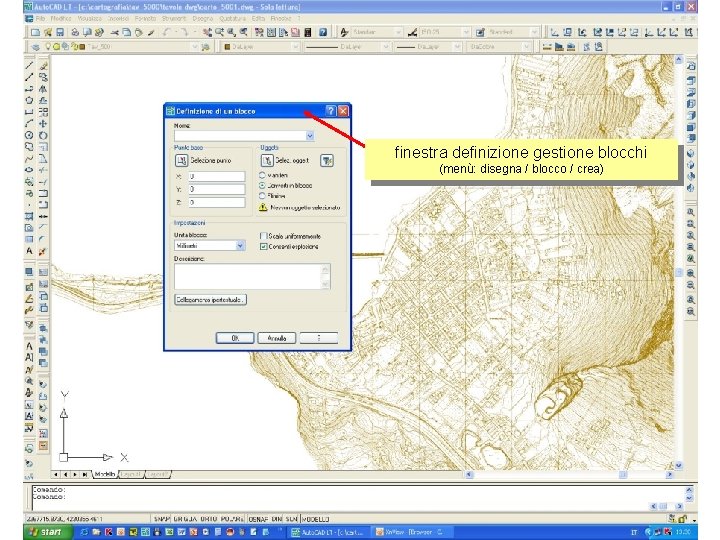Switch to the Modello tab
Image resolution: width=720 pixels, height=540 pixels.
click(x=105, y=474)
